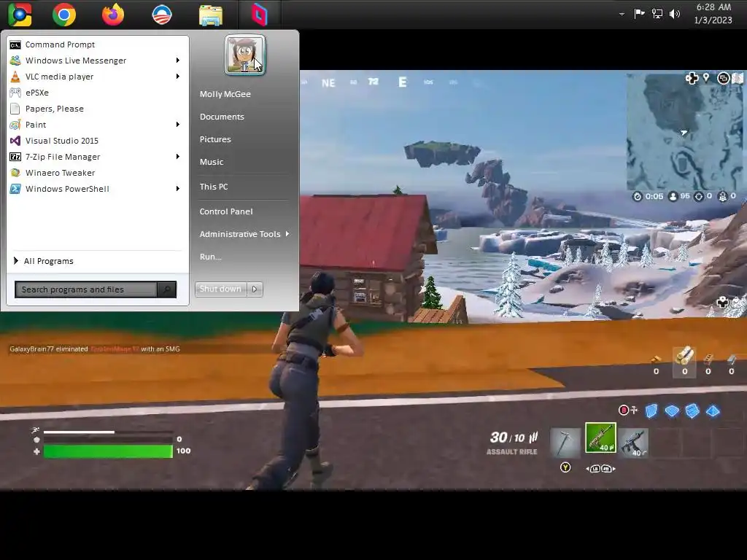This screenshot has height=560, width=747.
Task: Click the game minimap
Action: [x=684, y=132]
